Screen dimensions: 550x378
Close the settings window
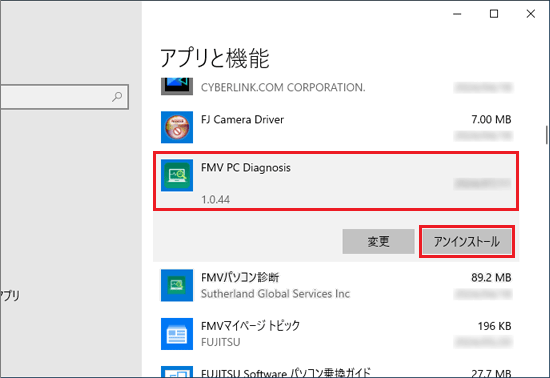coord(531,14)
